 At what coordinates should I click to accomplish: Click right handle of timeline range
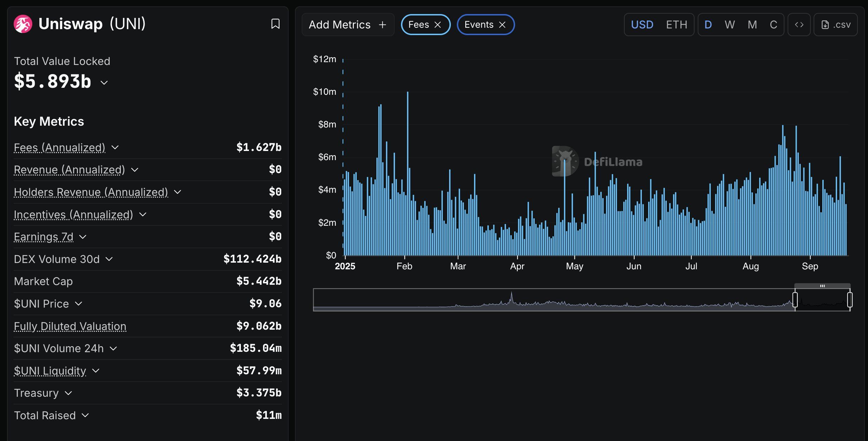849,300
